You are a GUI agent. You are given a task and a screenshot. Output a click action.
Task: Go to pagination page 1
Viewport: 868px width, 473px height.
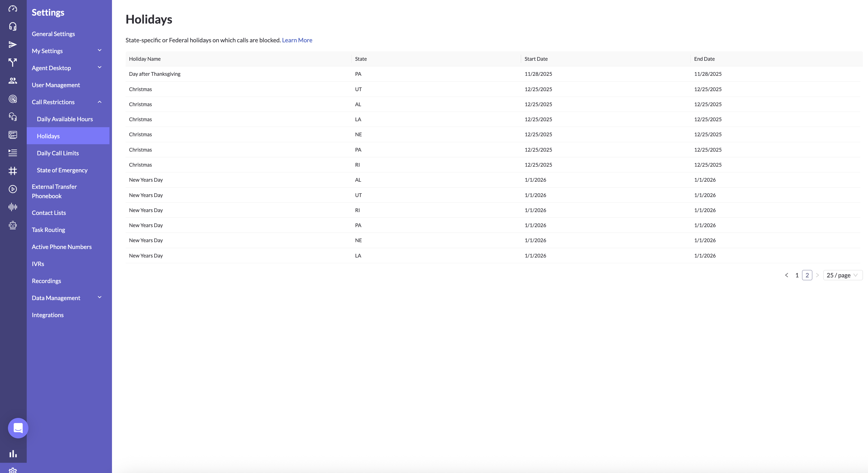click(x=797, y=275)
